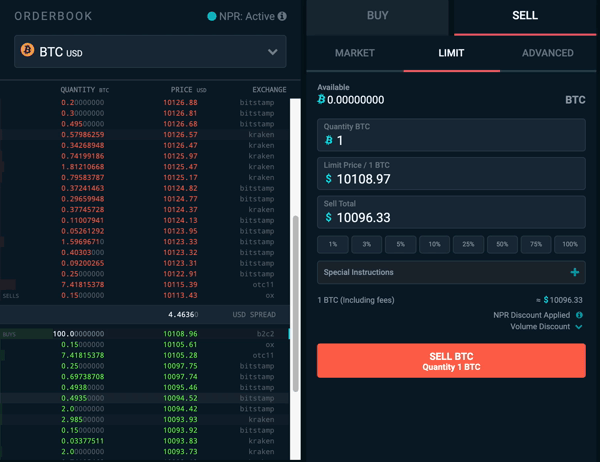600x462 pixels.
Task: Click the plus icon in Special Instructions
Action: 574,272
